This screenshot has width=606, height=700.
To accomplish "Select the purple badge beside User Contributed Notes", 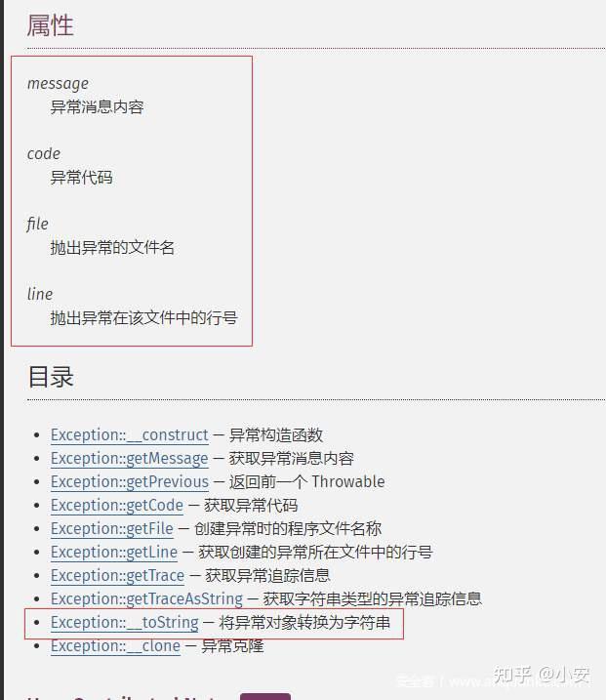I will [265, 697].
